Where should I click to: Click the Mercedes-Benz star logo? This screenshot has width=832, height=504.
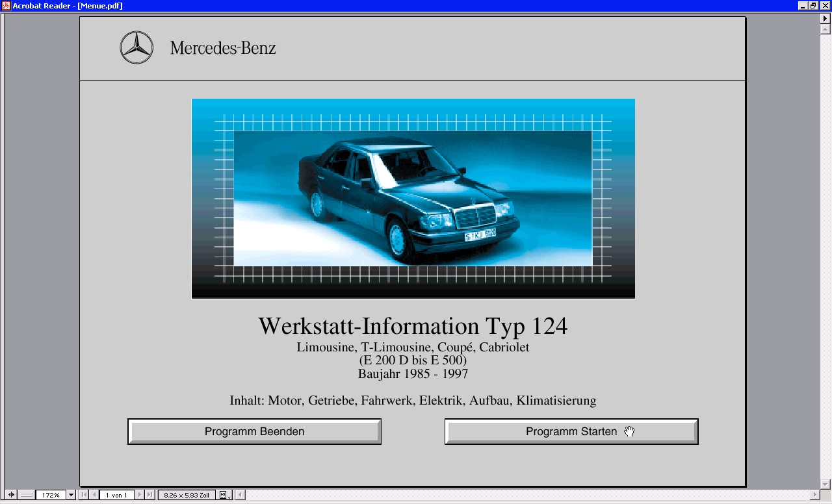coord(136,47)
